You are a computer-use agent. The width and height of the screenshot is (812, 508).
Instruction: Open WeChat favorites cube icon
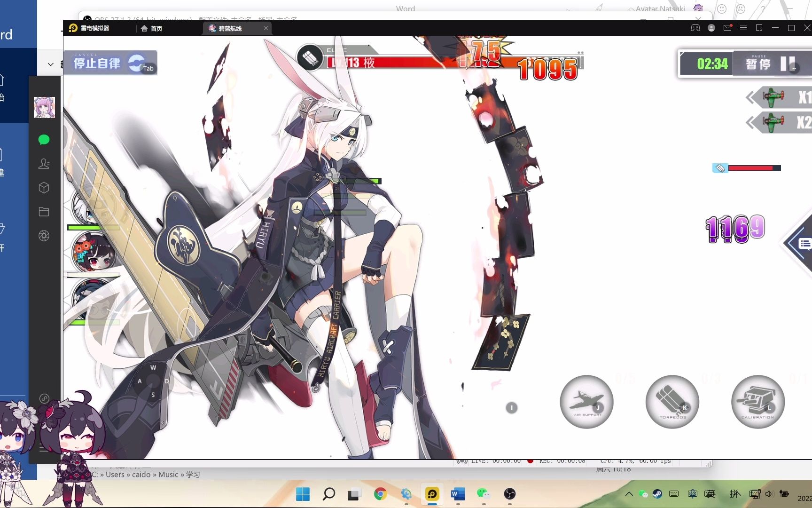tap(44, 188)
